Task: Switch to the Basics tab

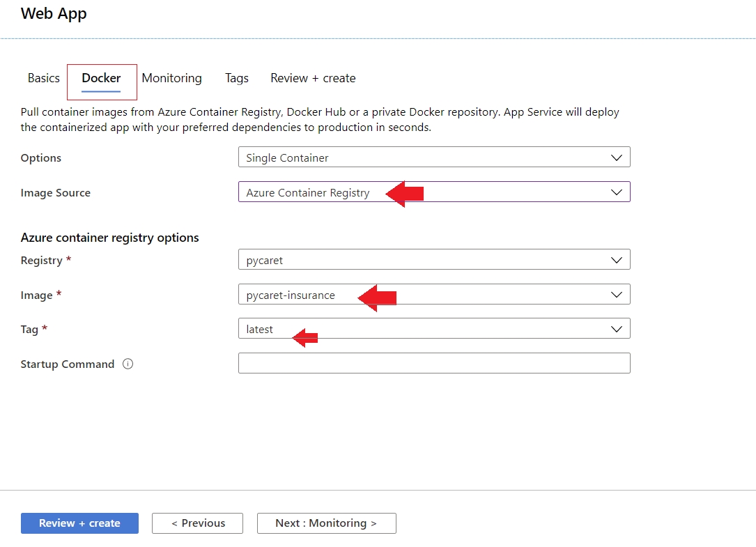Action: coord(43,78)
